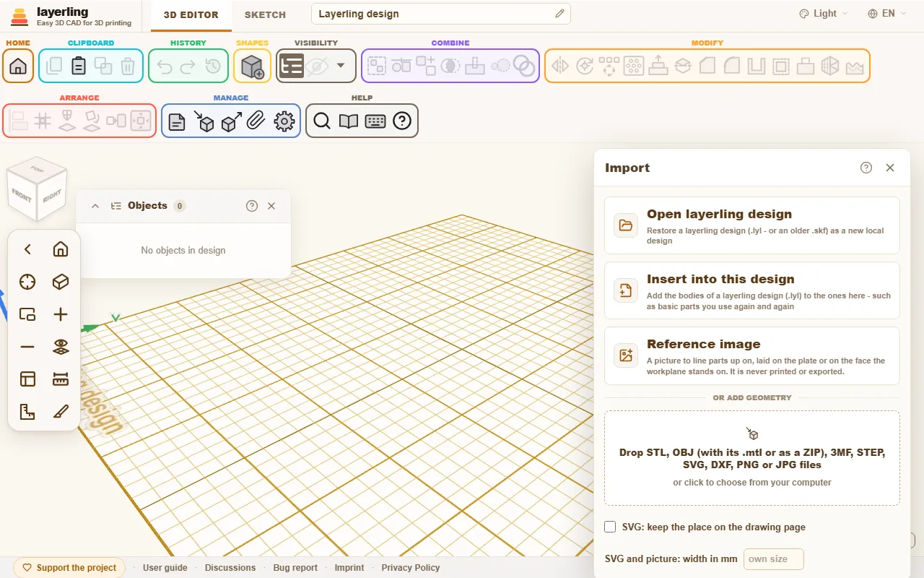Edit the Layerling design name field
924x578 pixels.
pyautogui.click(x=441, y=14)
